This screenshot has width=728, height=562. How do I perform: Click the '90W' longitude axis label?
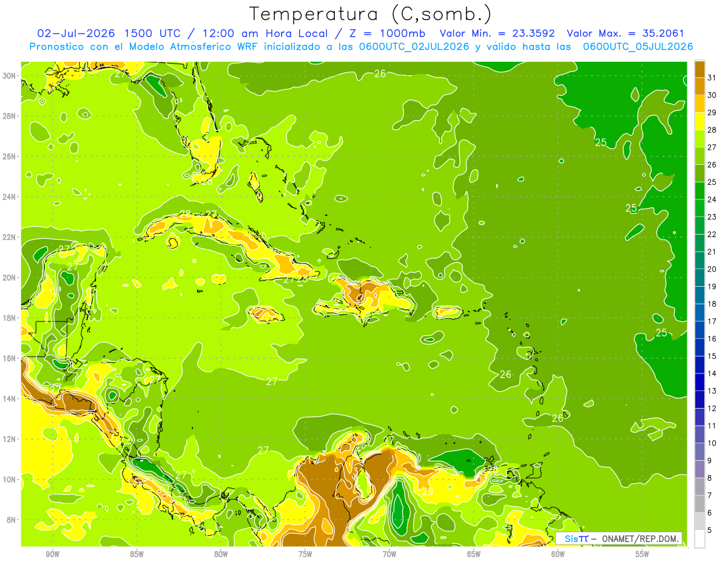pos(52,554)
